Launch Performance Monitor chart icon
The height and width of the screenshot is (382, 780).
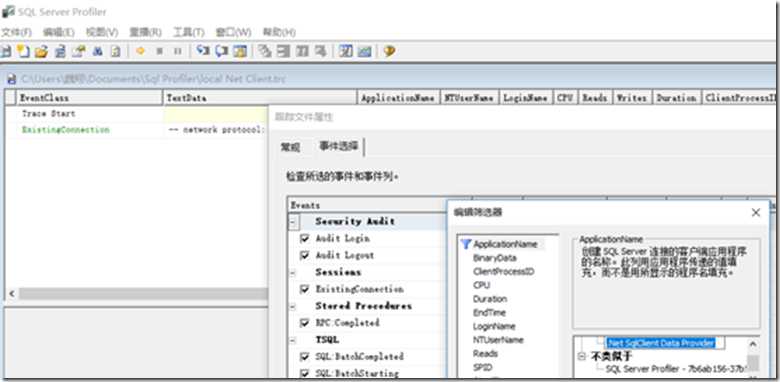[365, 51]
